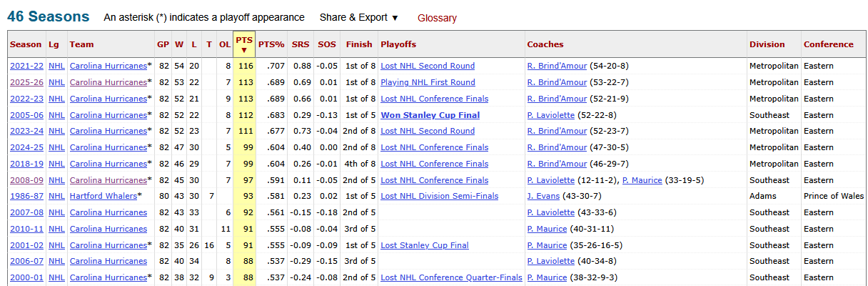Viewport: 868px width, 286px height.
Task: Click Playing NHL First Round link
Action: [428, 82]
